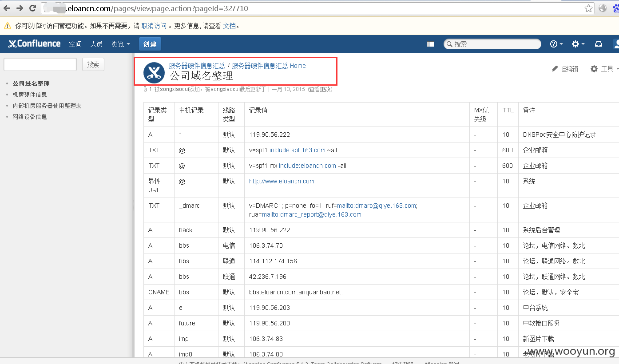619x364 pixels.
Task: Click the 创建 create button
Action: click(150, 44)
